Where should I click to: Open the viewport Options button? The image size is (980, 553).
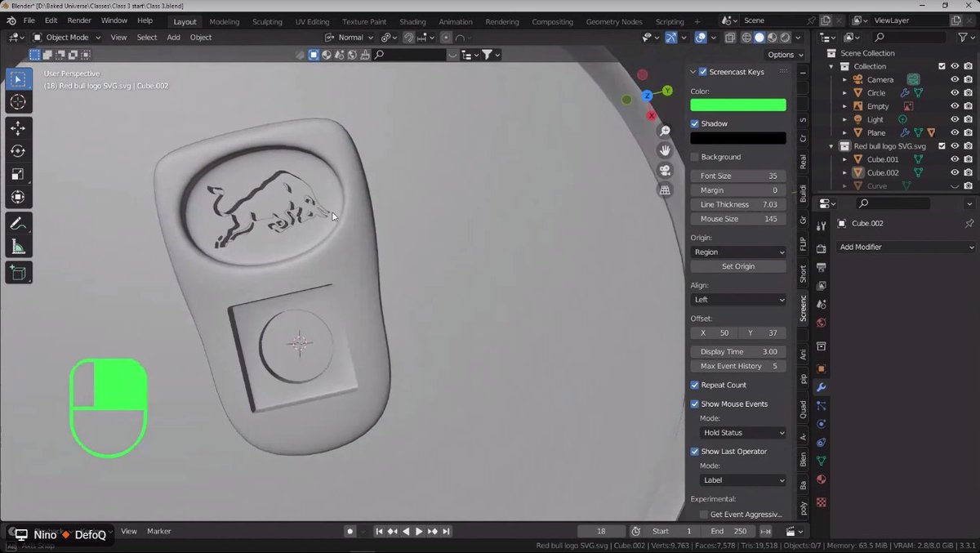point(785,55)
